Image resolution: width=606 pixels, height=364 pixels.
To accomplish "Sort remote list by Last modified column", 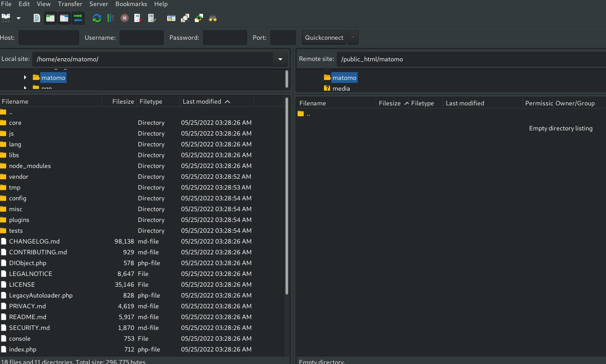I will click(x=483, y=103).
